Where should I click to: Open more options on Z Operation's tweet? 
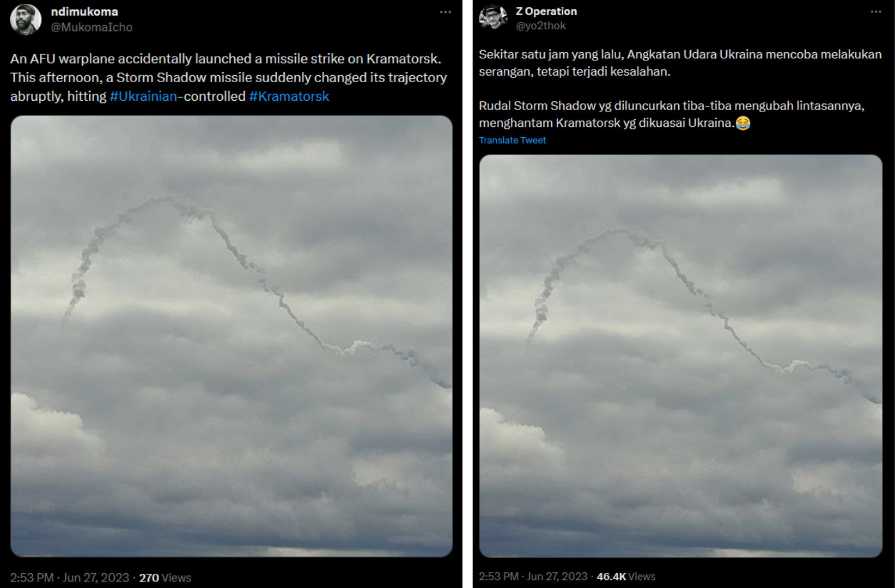tap(876, 11)
